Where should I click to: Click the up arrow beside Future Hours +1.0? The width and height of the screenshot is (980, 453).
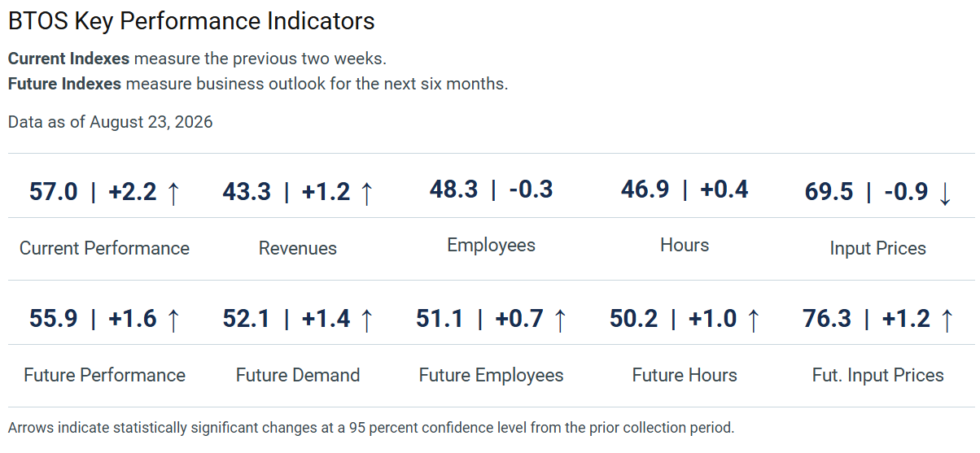753,320
